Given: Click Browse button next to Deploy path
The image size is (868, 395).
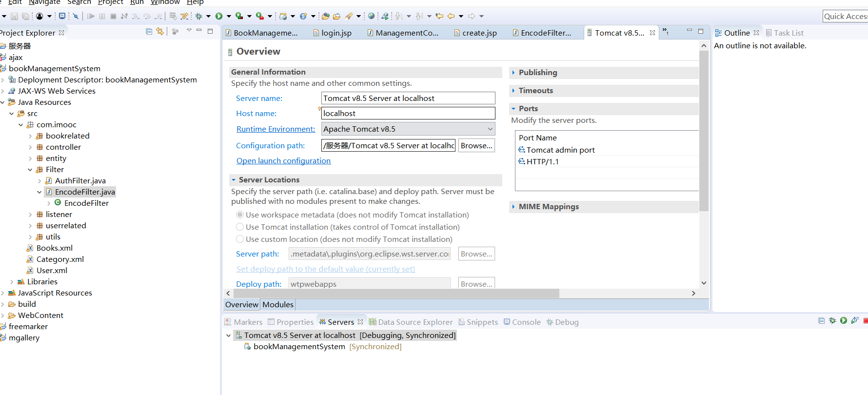Looking at the screenshot, I should click(476, 283).
